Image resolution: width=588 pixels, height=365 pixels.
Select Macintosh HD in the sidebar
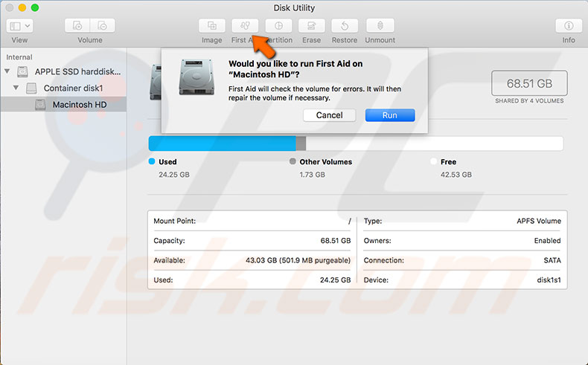[x=79, y=105]
